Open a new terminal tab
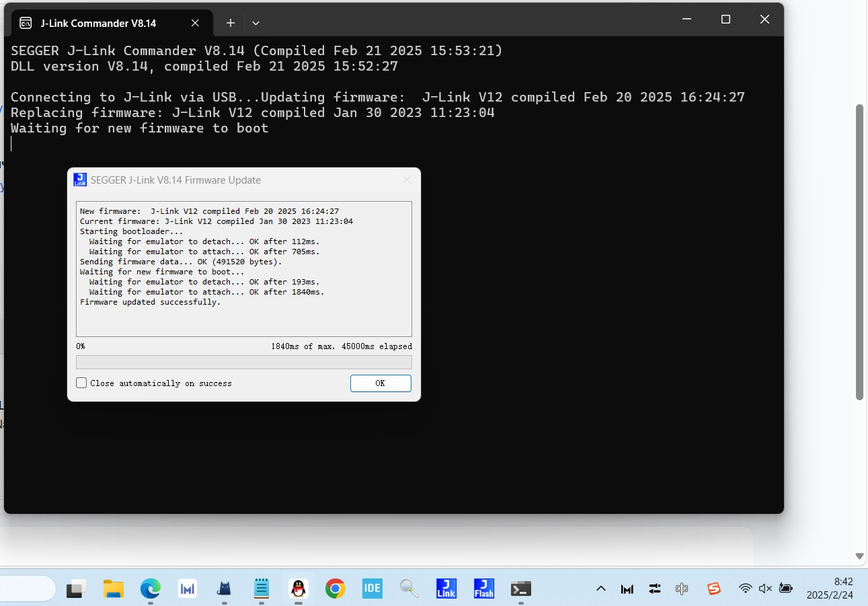The width and height of the screenshot is (868, 606). (230, 23)
